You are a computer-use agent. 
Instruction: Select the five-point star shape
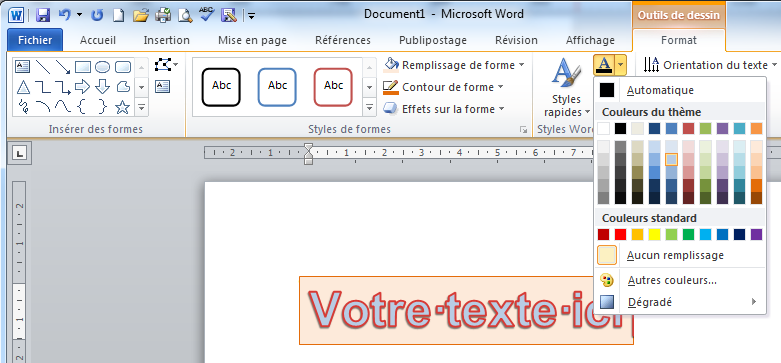[123, 107]
